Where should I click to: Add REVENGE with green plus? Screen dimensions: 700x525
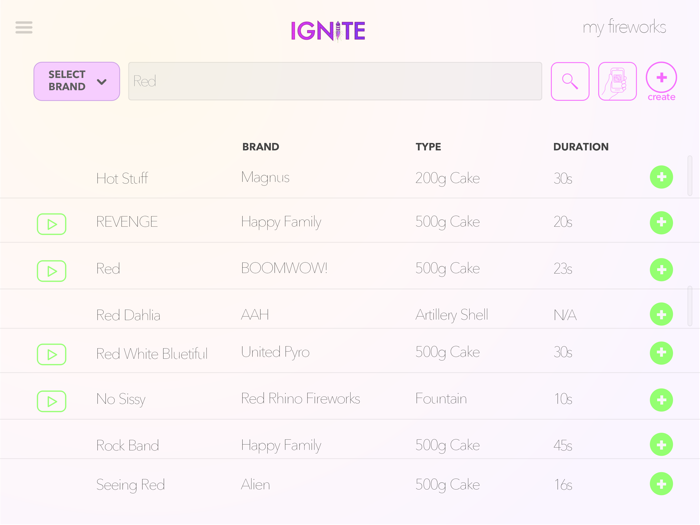(662, 222)
